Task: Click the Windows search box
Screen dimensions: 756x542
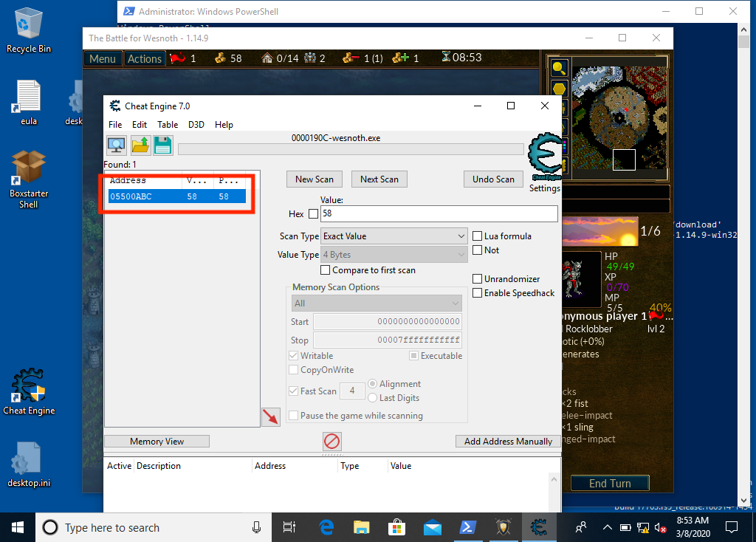Action: pyautogui.click(x=153, y=527)
